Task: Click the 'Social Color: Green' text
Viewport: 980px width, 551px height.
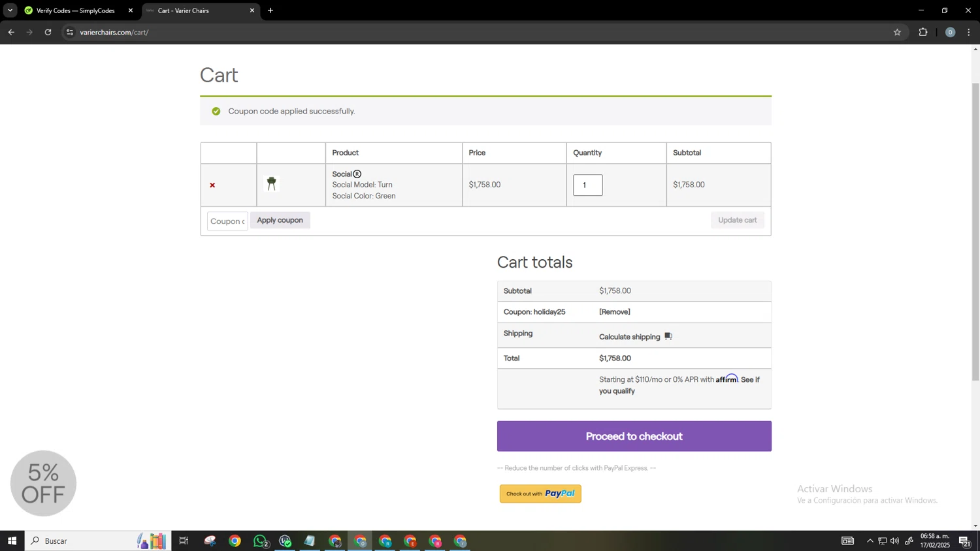Action: (x=364, y=196)
